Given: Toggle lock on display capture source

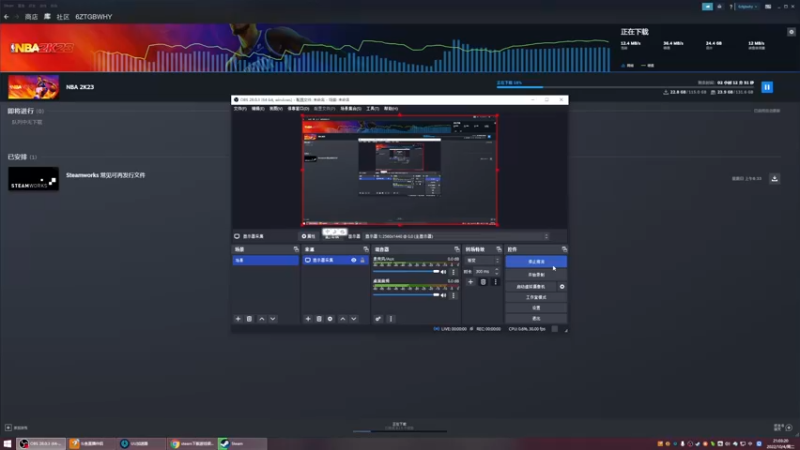Looking at the screenshot, I should coord(363,260).
